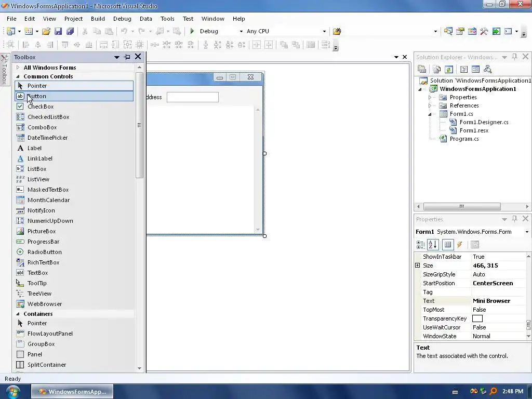Open the File menu
This screenshot has width=532, height=399.
[x=11, y=19]
